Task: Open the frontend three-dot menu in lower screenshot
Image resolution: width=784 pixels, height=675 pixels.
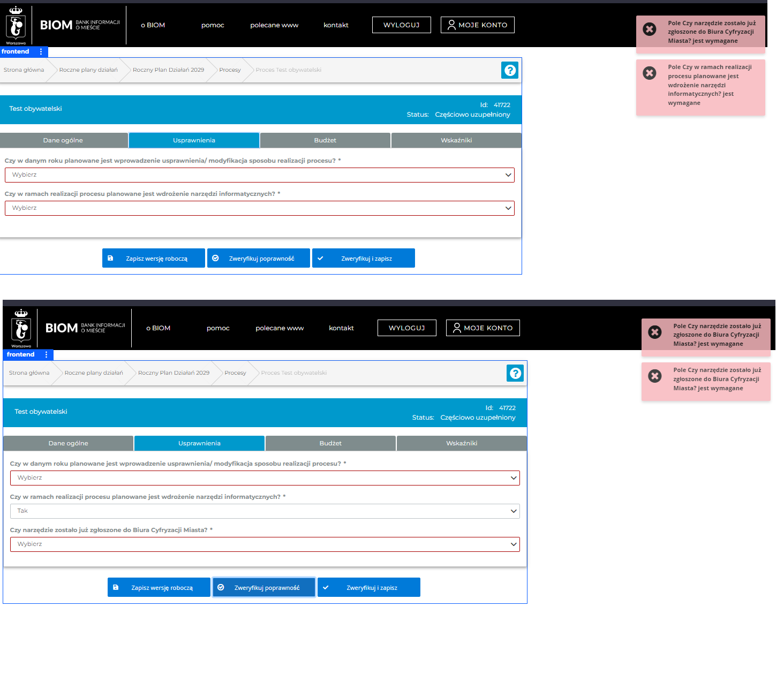Action: point(47,354)
